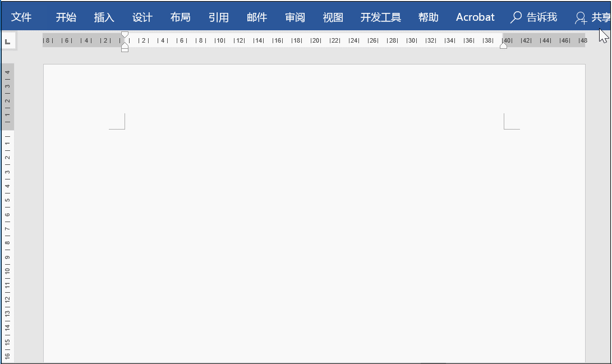Switch to the 引用 tab
Viewport: 612px width, 364px height.
pyautogui.click(x=219, y=17)
